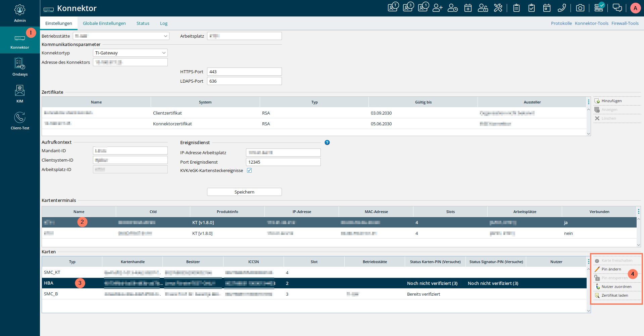Click the Speichern button

point(244,192)
